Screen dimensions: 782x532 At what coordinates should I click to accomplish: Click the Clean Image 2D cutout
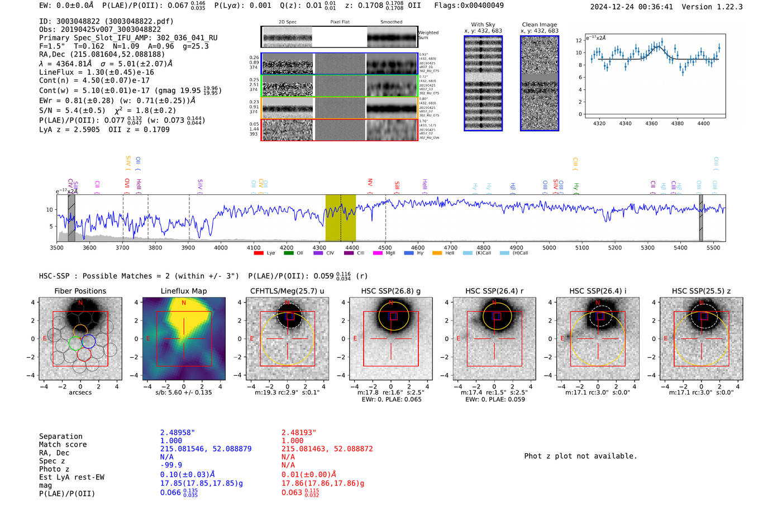pyautogui.click(x=540, y=83)
